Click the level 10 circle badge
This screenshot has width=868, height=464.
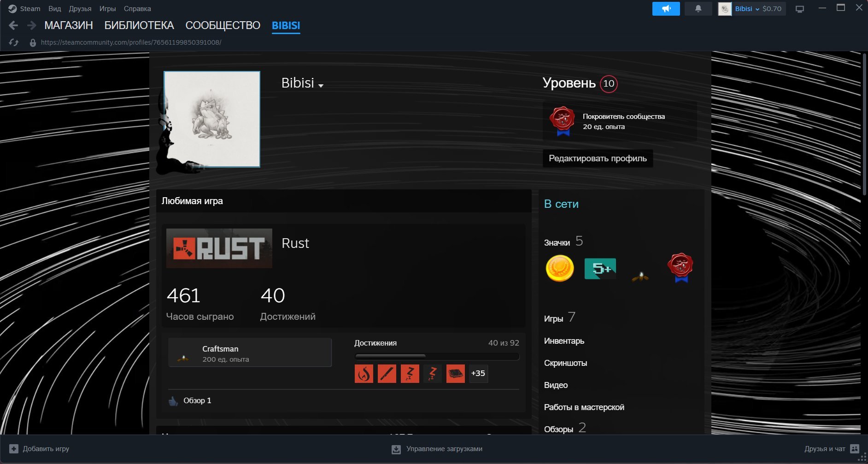[609, 84]
